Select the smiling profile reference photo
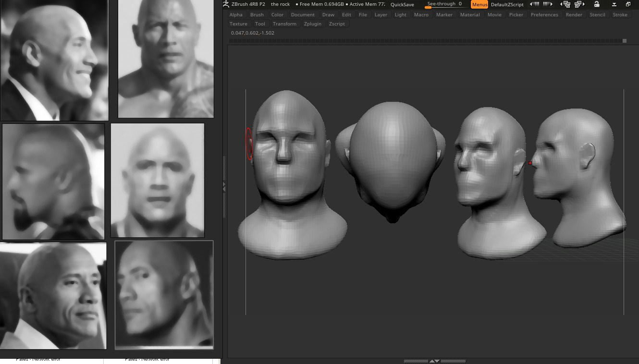This screenshot has width=639, height=364. click(54, 60)
